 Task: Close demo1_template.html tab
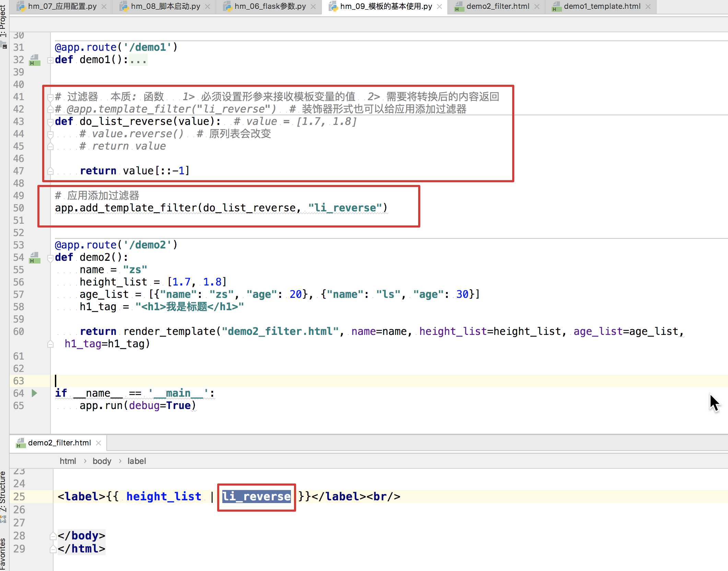pos(648,7)
